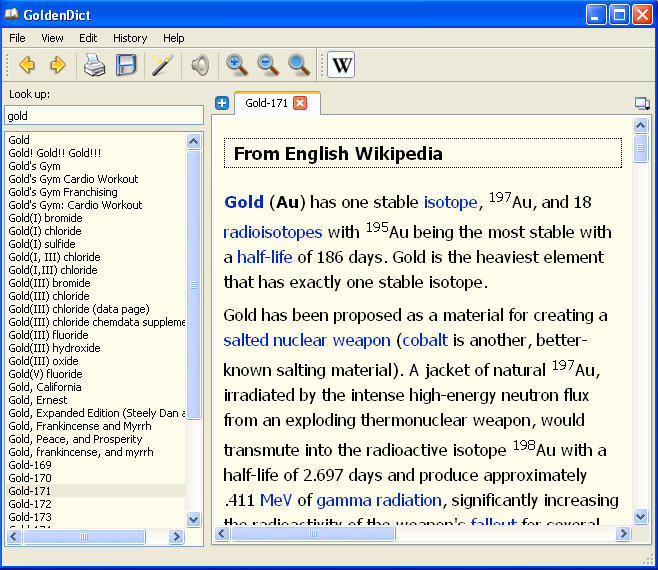
Task: Follow the gamma radiation link
Action: click(379, 500)
